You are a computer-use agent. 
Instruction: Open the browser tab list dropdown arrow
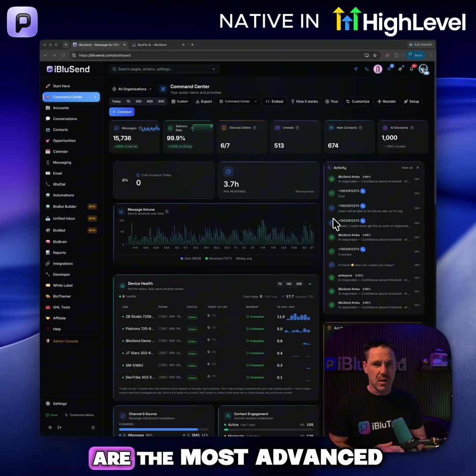click(66, 45)
